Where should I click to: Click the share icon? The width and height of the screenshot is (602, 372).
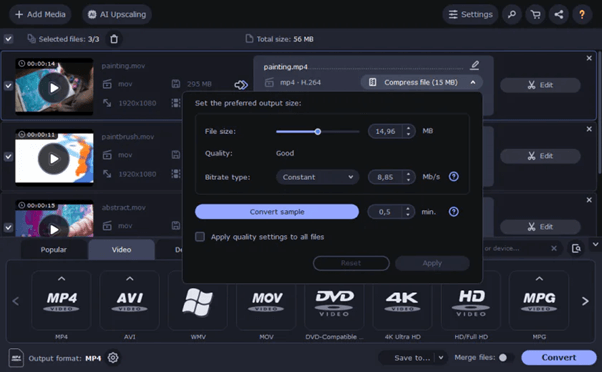click(559, 15)
